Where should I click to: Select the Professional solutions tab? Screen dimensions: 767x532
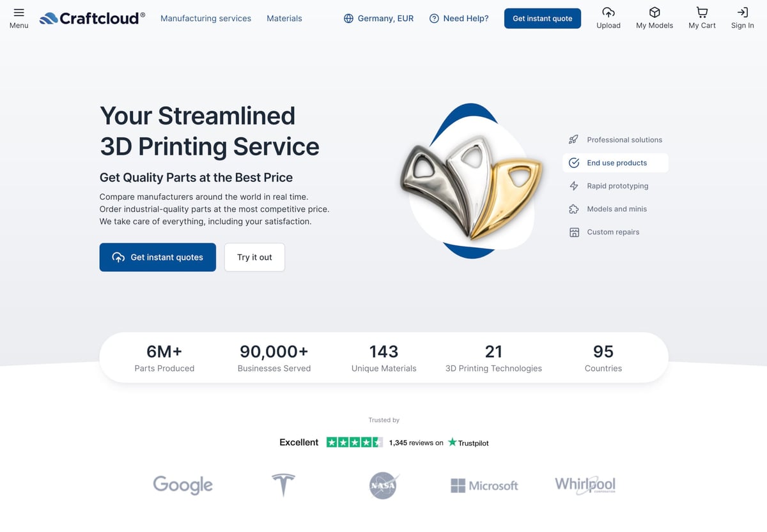pyautogui.click(x=616, y=140)
